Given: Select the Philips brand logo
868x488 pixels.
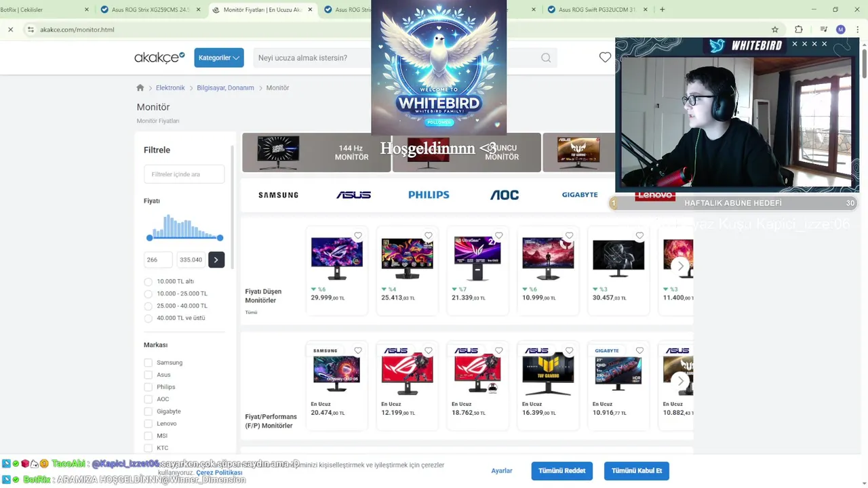Looking at the screenshot, I should pyautogui.click(x=429, y=195).
